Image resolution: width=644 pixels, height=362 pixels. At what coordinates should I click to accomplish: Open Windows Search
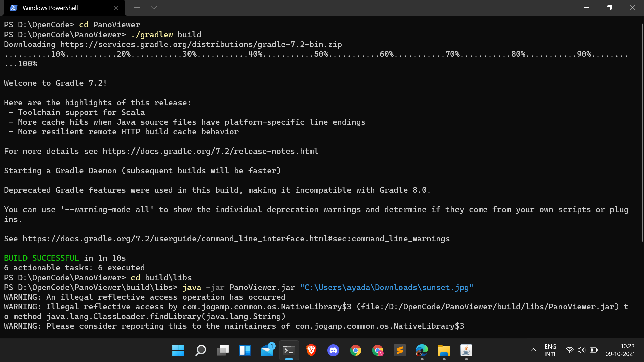[x=200, y=350]
